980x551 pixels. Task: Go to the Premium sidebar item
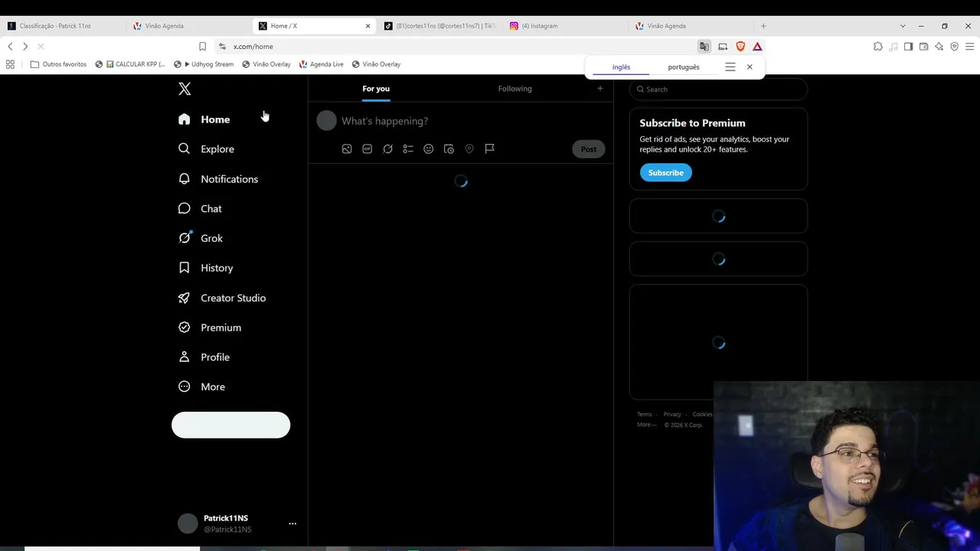[210, 328]
